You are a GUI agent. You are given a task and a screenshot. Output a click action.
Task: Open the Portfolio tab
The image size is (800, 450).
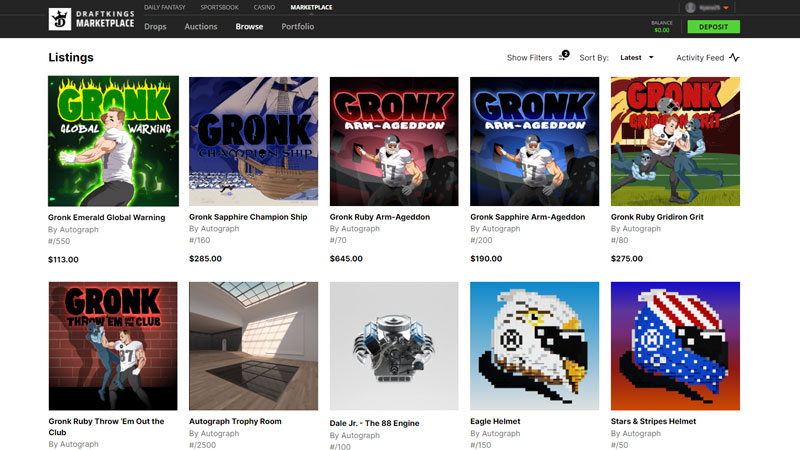click(x=297, y=27)
